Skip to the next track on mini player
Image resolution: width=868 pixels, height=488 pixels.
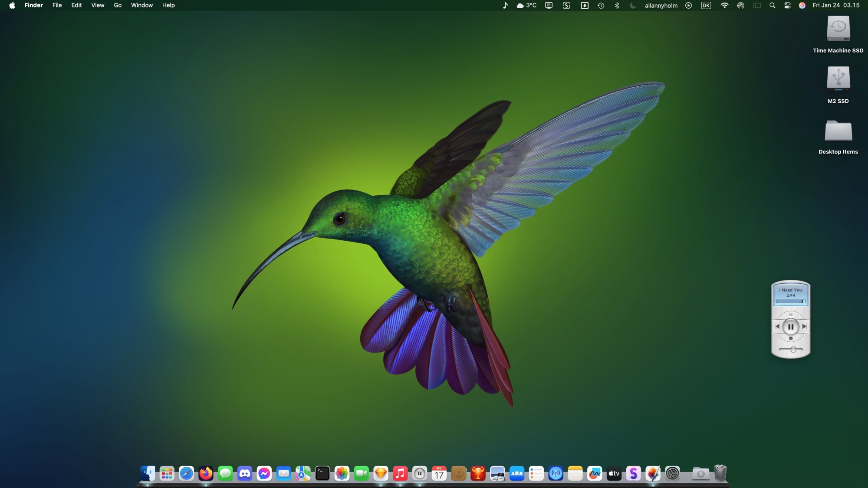[805, 326]
